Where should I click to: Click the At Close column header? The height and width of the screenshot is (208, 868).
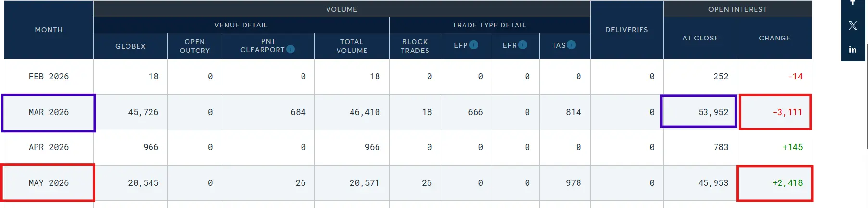[700, 38]
